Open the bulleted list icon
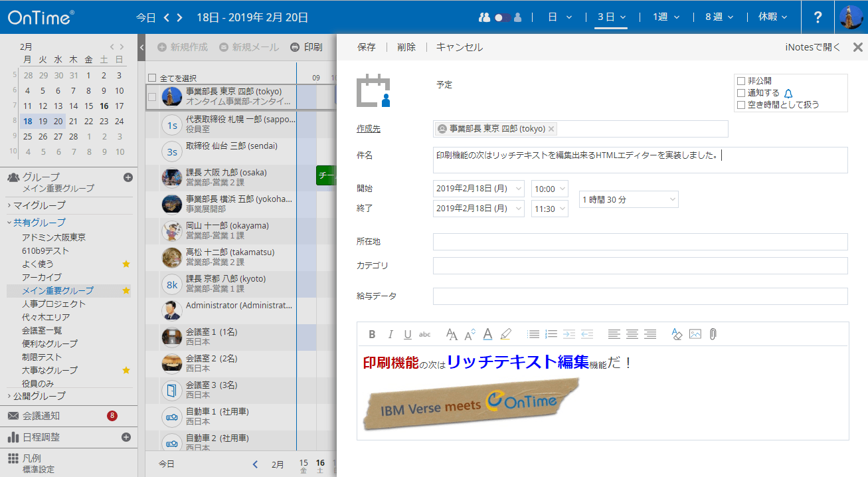The image size is (868, 477). 533,334
